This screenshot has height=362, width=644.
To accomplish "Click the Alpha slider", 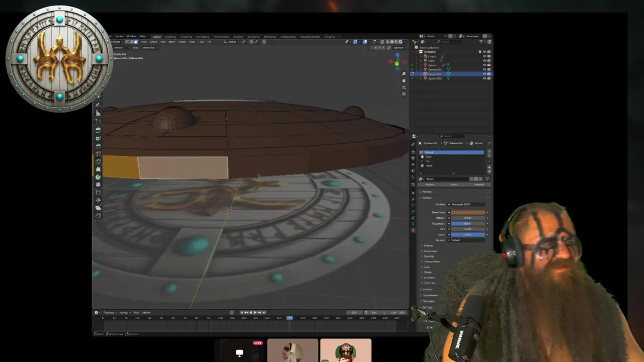I will [x=468, y=234].
